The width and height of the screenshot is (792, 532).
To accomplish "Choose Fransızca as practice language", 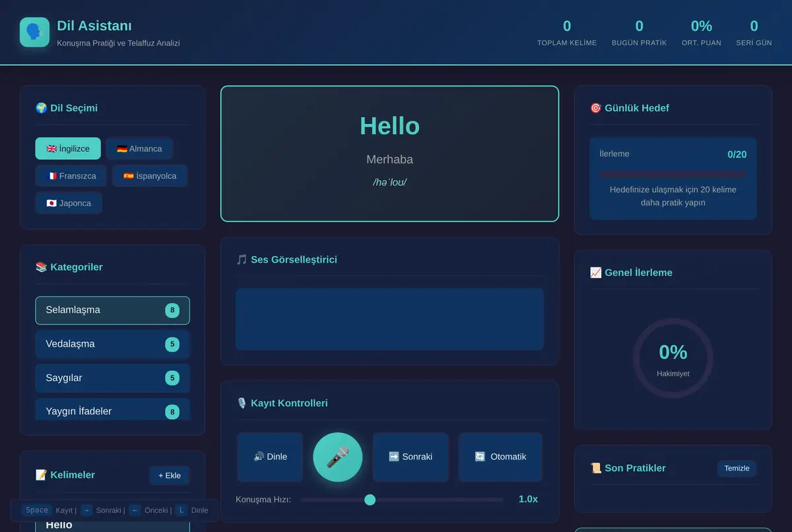I will point(71,176).
